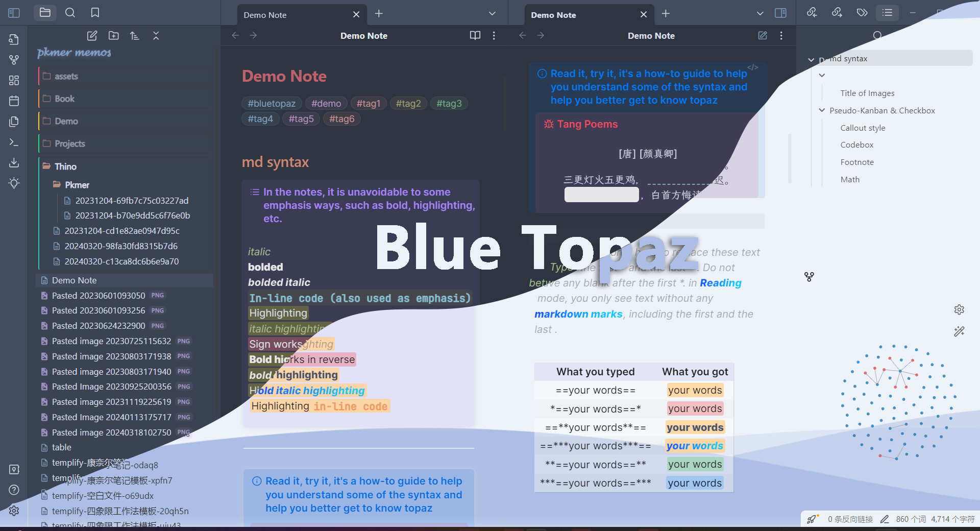Open Demo Note in file list
The width and height of the screenshot is (980, 531).
click(125, 280)
